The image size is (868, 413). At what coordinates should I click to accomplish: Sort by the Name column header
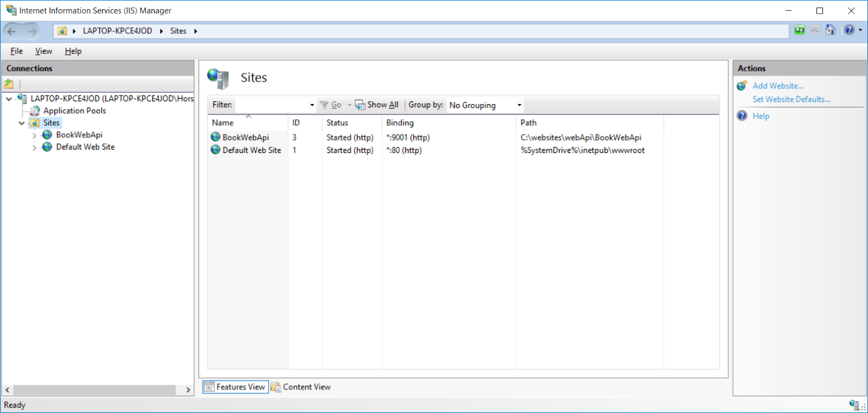click(248, 122)
